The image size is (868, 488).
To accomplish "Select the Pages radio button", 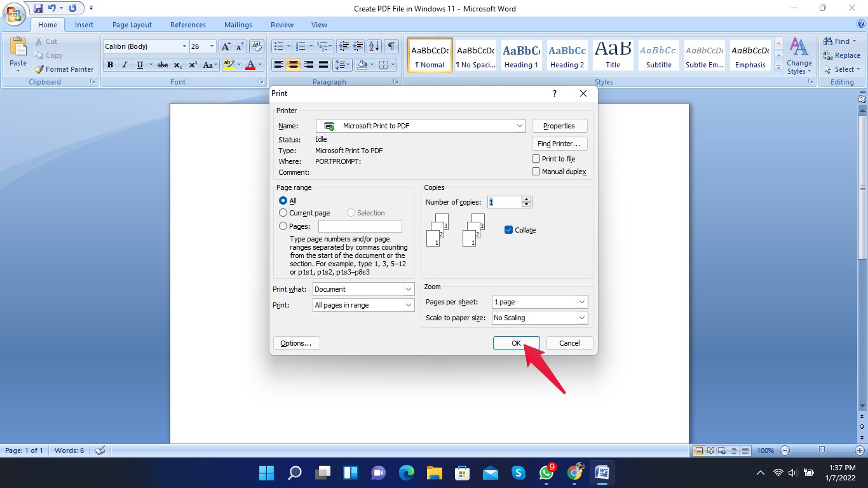I will 283,226.
